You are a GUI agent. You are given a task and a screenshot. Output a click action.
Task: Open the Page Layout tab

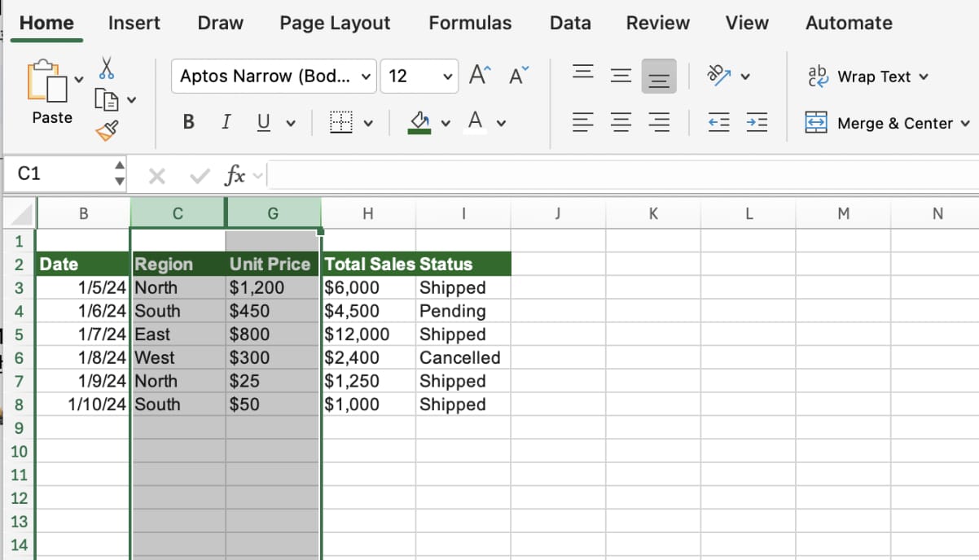click(335, 23)
